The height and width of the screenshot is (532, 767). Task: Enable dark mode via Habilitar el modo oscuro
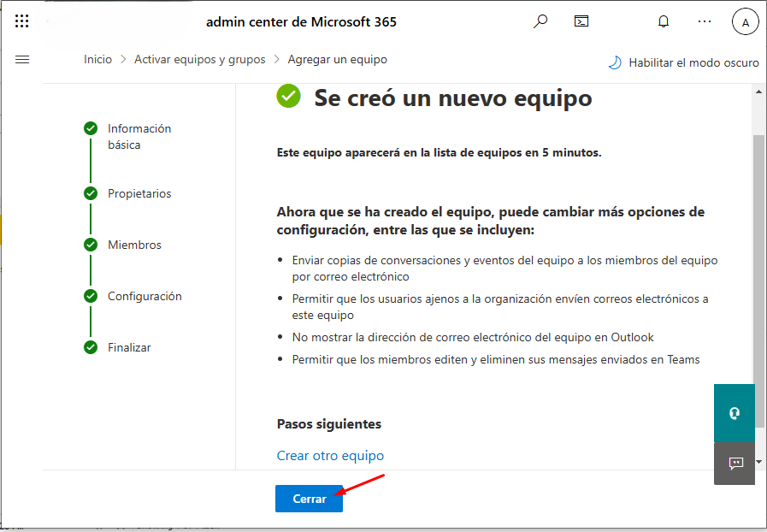point(693,62)
